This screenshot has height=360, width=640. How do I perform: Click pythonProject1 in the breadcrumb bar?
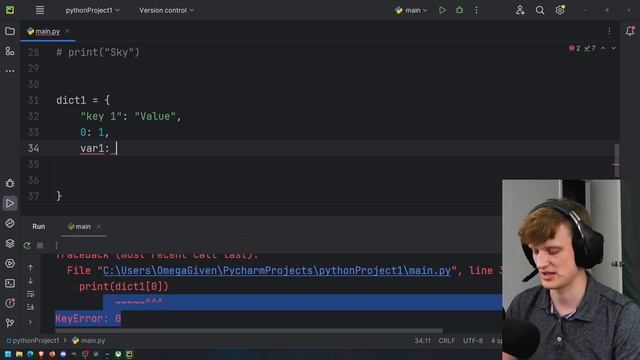pos(33,340)
